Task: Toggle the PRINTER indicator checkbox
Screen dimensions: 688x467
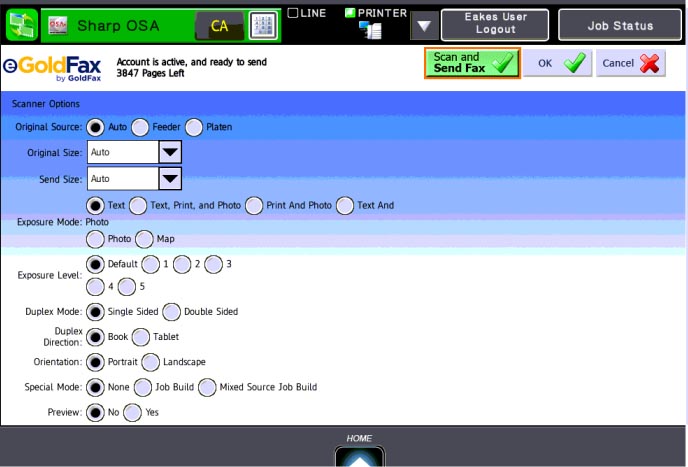Action: click(x=350, y=13)
